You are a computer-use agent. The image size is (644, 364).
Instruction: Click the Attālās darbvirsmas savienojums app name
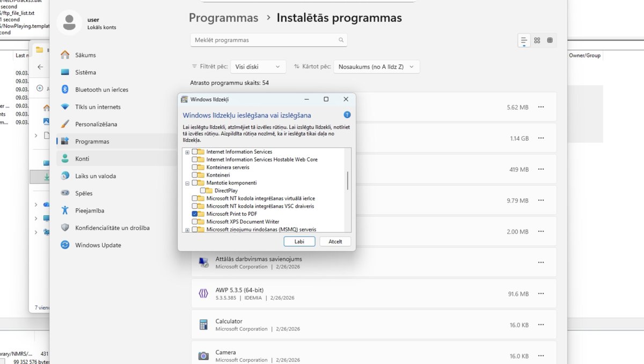tap(259, 259)
